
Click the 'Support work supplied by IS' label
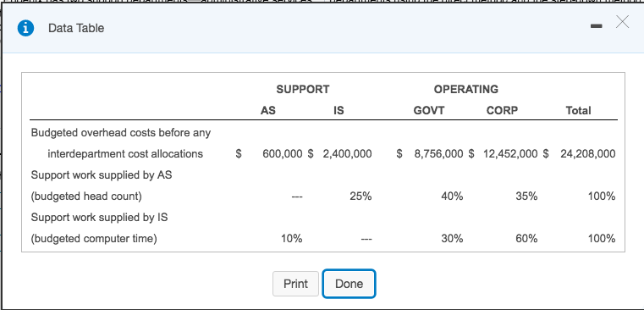(x=99, y=217)
